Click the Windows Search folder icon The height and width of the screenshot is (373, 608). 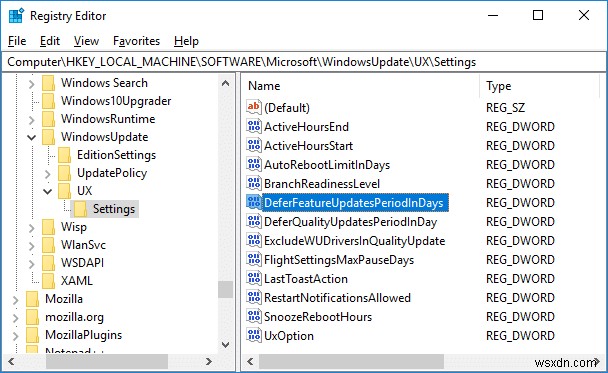click(x=48, y=83)
